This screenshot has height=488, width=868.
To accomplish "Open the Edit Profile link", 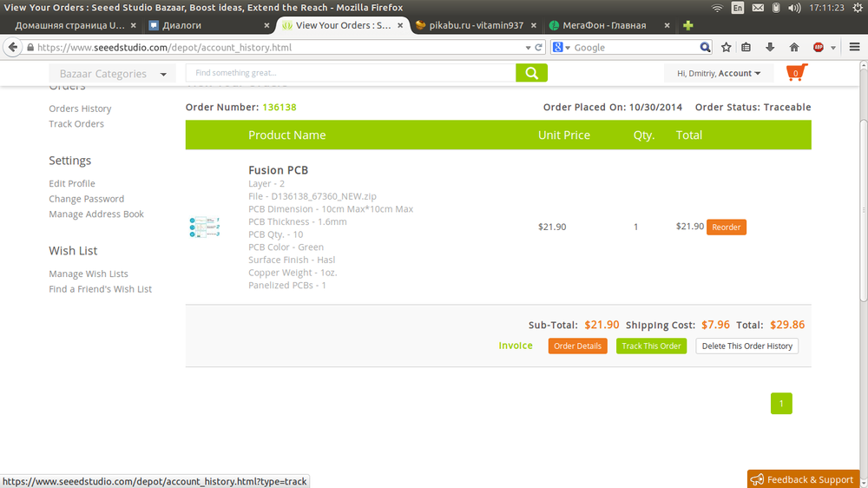I will pos(72,183).
